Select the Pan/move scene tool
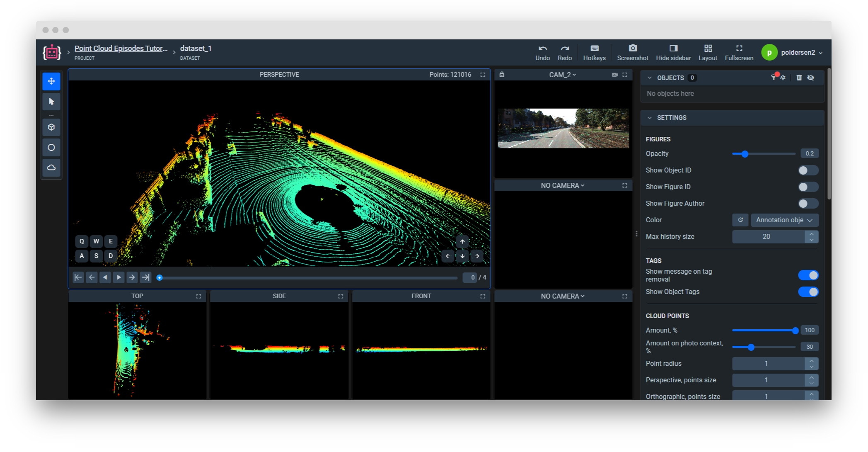 pyautogui.click(x=51, y=81)
